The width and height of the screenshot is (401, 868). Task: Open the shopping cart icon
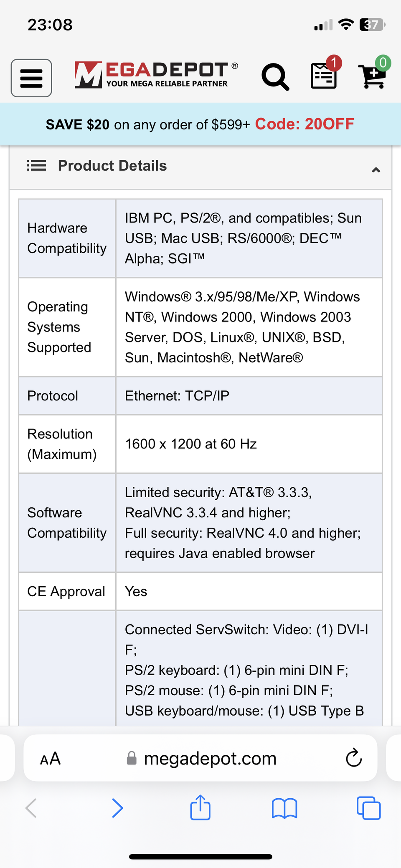(373, 76)
